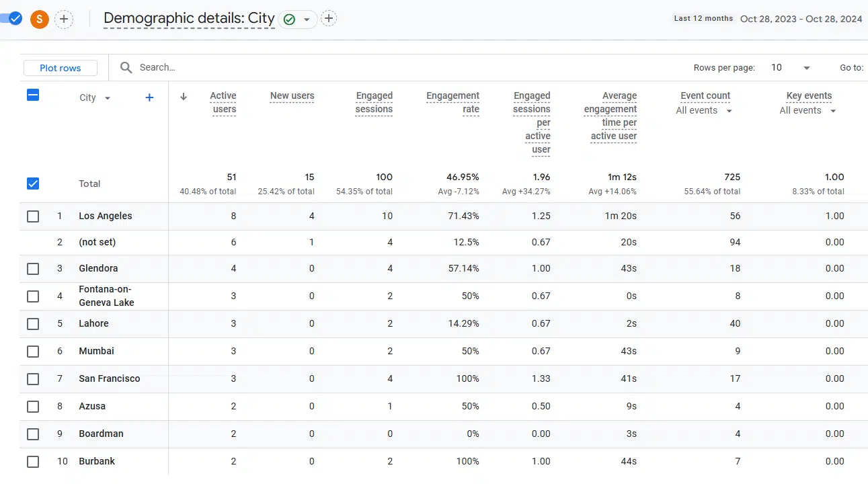Image resolution: width=868 pixels, height=486 pixels.
Task: Click the orange S segment badge
Action: [x=40, y=19]
